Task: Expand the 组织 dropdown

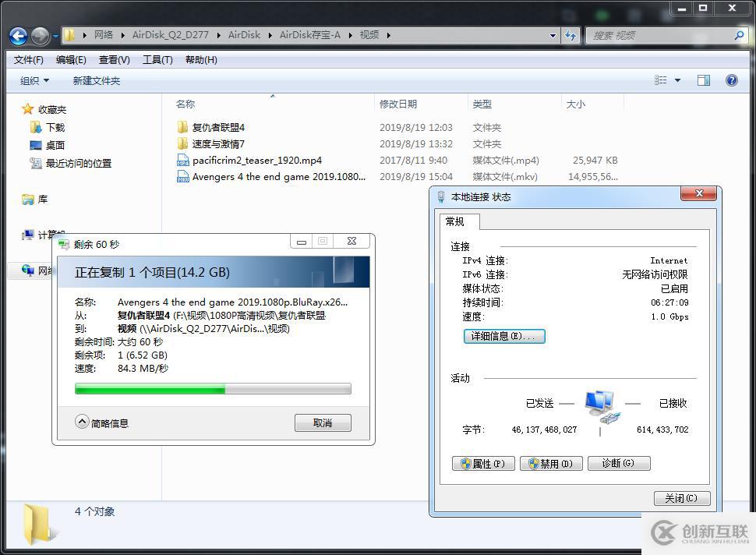Action: [34, 80]
